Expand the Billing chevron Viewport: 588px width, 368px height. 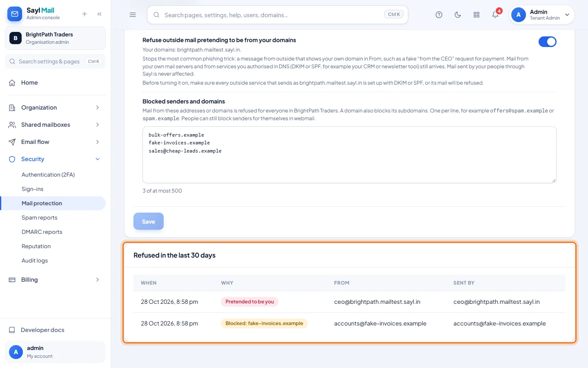tap(98, 280)
